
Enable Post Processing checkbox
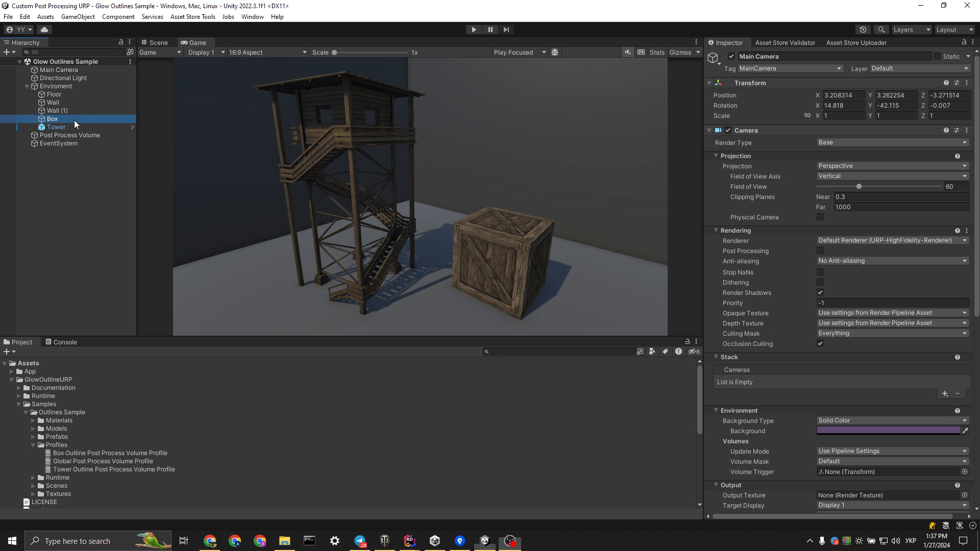[x=820, y=251]
